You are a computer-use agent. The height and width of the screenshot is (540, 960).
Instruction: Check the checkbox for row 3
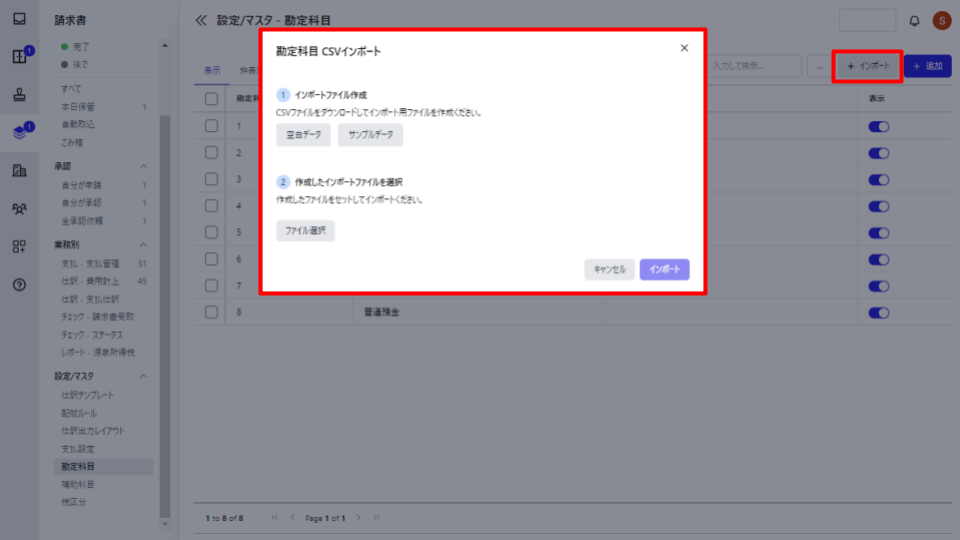point(211,179)
